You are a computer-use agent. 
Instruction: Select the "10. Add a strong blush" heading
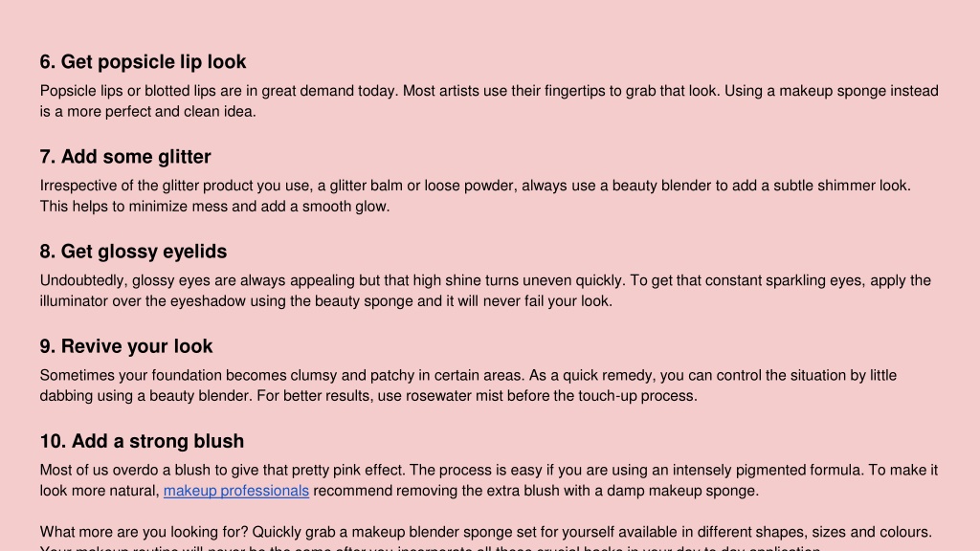coord(142,441)
